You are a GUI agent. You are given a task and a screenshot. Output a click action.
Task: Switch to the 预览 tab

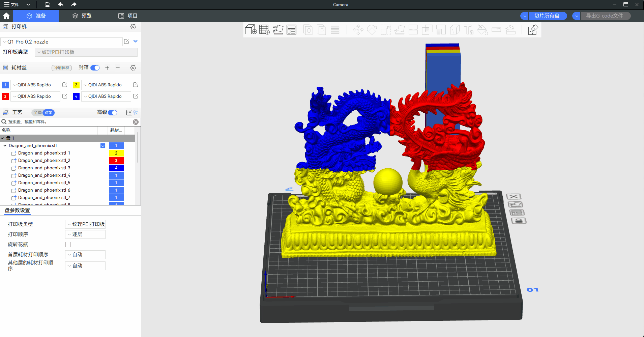coord(82,16)
